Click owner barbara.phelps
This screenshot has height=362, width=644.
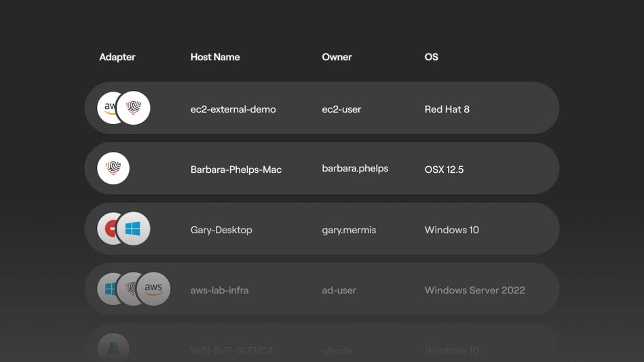[x=355, y=168]
